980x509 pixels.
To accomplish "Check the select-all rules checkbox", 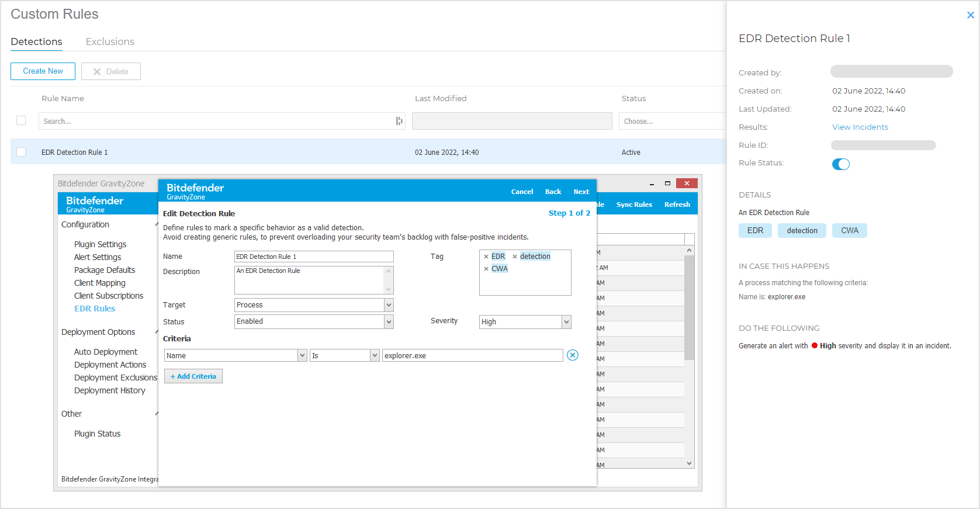I will tap(21, 120).
